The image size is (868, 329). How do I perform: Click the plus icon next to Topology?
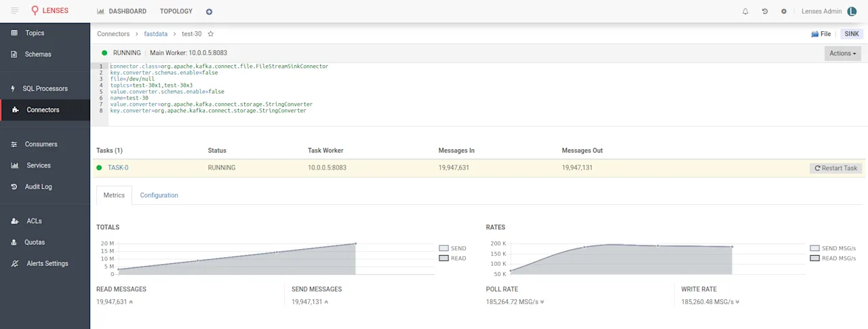pos(209,12)
